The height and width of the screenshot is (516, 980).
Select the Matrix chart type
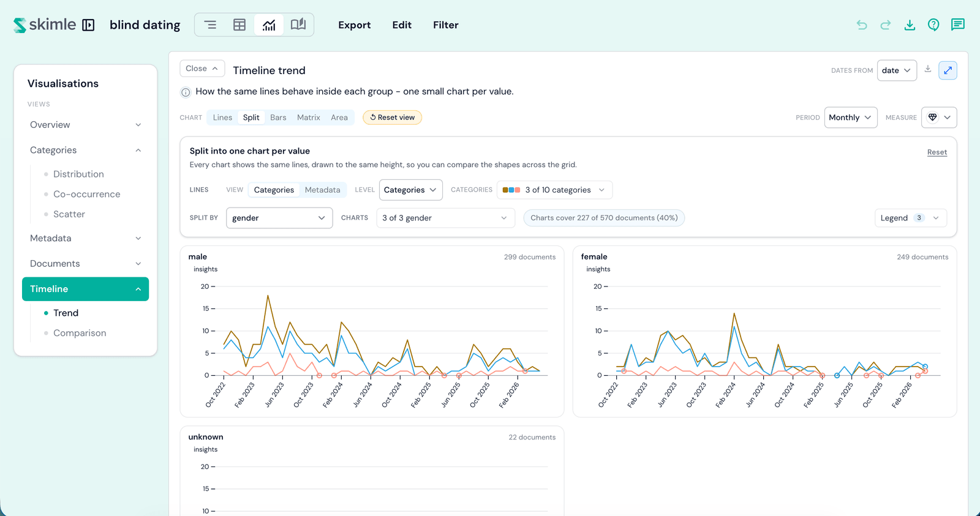[309, 118]
